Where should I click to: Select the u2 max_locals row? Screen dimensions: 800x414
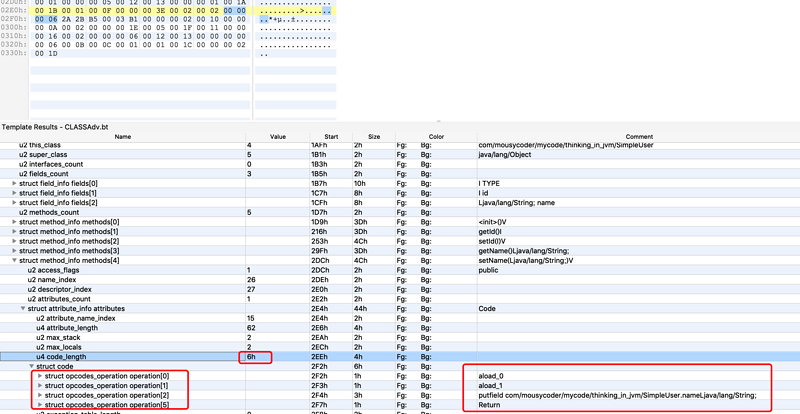click(x=400, y=347)
